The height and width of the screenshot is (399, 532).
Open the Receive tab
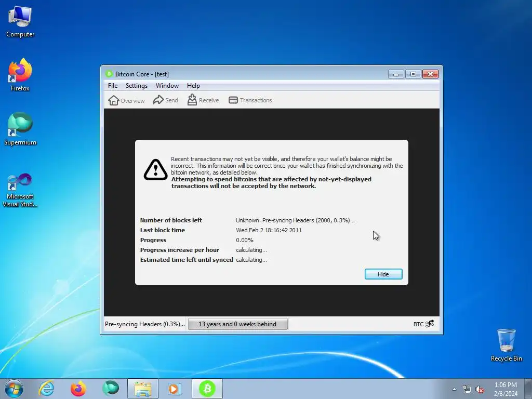tap(203, 100)
